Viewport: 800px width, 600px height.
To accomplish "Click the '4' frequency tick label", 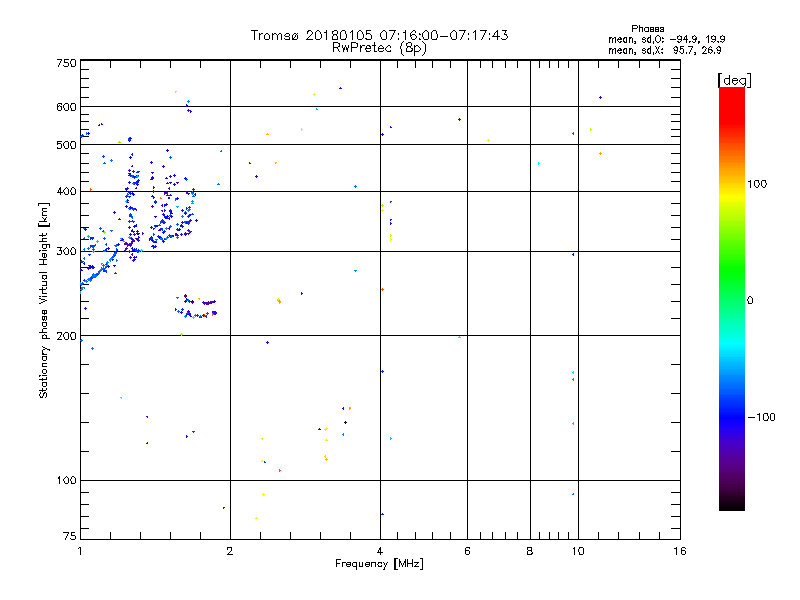I will pos(380,551).
